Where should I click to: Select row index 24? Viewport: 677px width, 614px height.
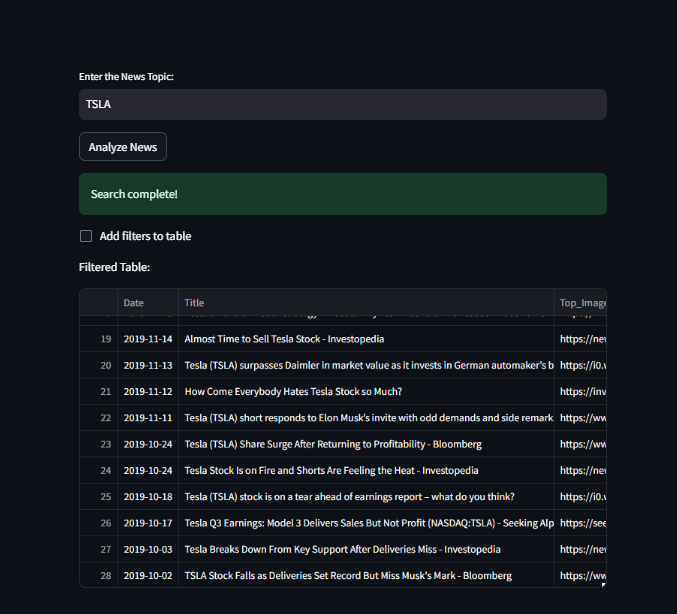click(x=98, y=471)
